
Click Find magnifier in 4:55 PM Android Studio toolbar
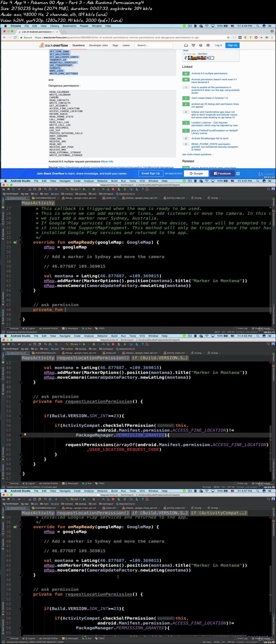45,344
